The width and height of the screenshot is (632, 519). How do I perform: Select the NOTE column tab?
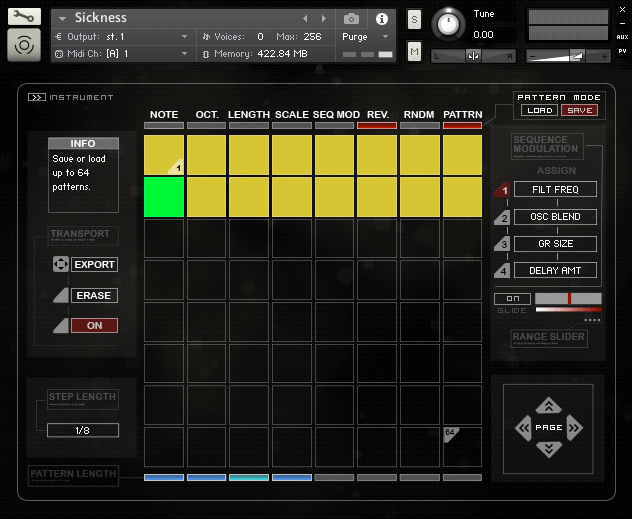click(x=164, y=115)
